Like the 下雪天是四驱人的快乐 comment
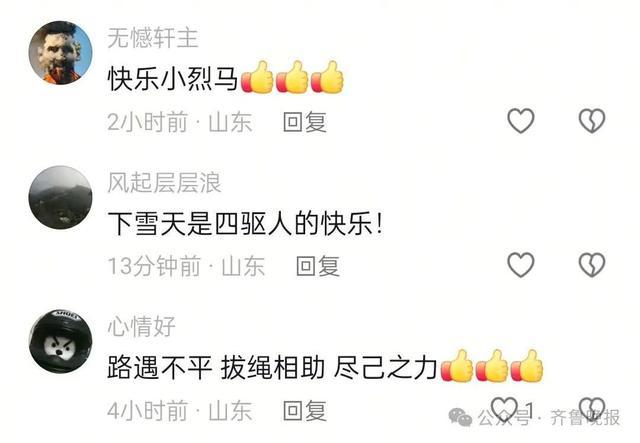640x443 pixels. [x=520, y=265]
